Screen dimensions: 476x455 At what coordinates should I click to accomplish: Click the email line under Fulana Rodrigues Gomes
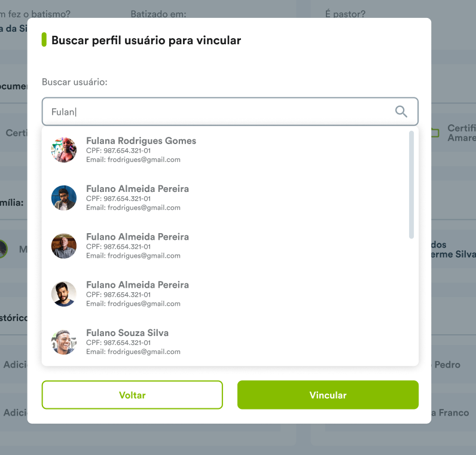133,160
